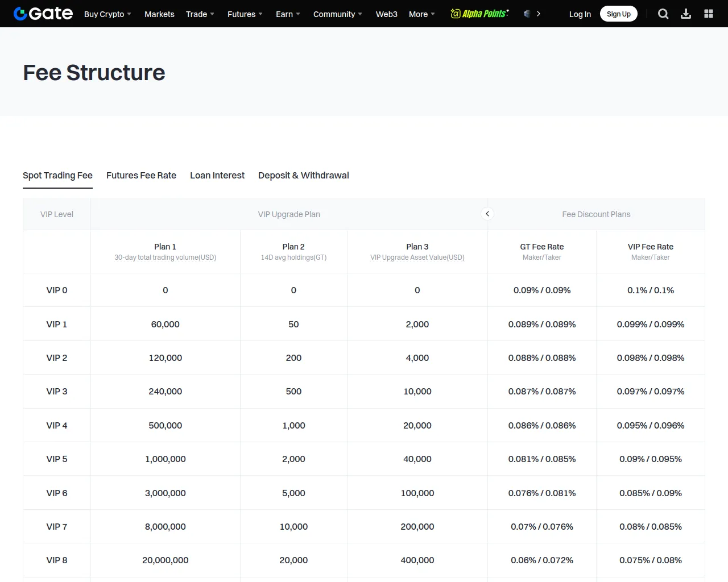
Task: Click the 0.081% / 0.085% GT fee cell
Action: pos(542,459)
